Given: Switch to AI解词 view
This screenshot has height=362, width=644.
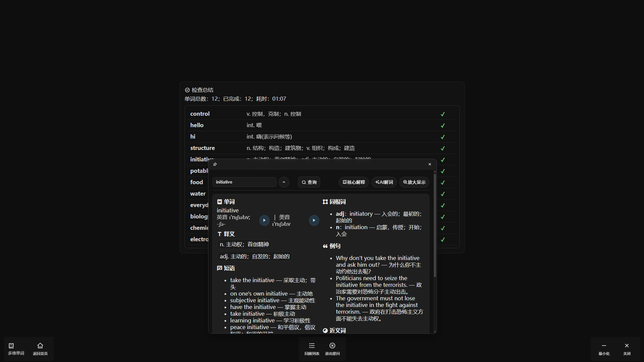Looking at the screenshot, I should (x=384, y=182).
